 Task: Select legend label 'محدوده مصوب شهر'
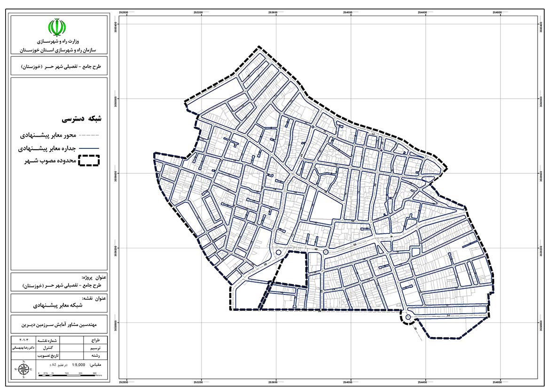click(50, 161)
